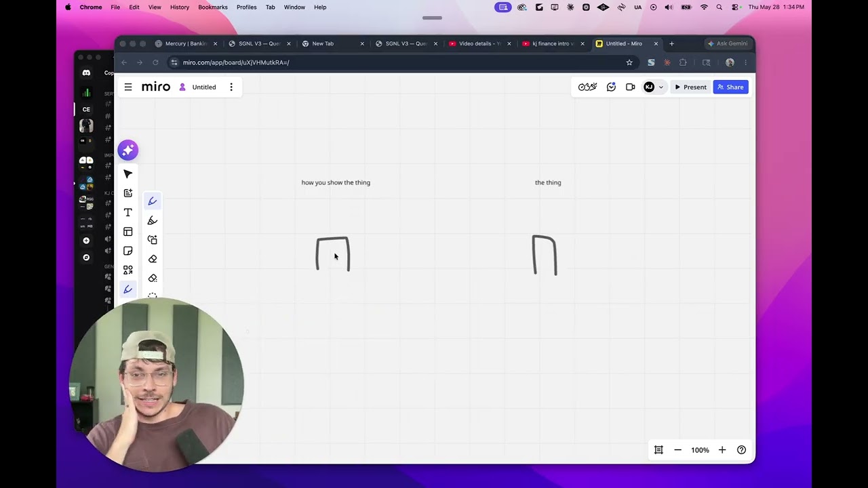Click Ask Gemini button
The image size is (868, 488).
(728, 43)
